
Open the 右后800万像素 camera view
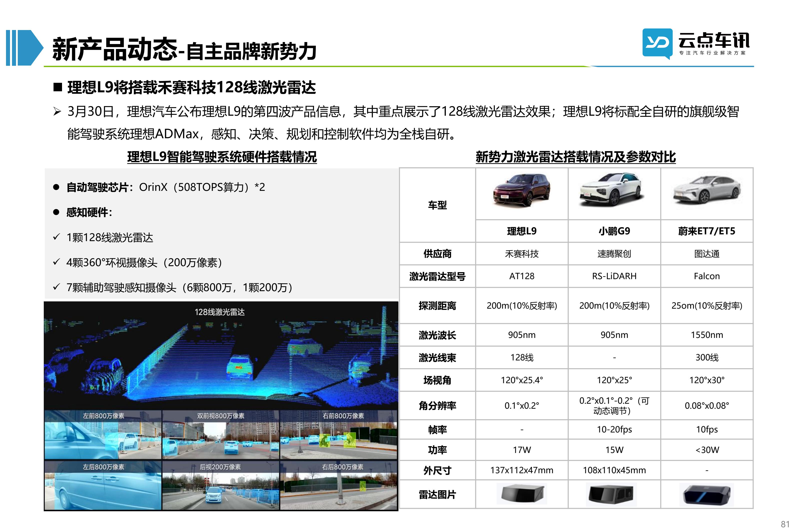[x=338, y=485]
